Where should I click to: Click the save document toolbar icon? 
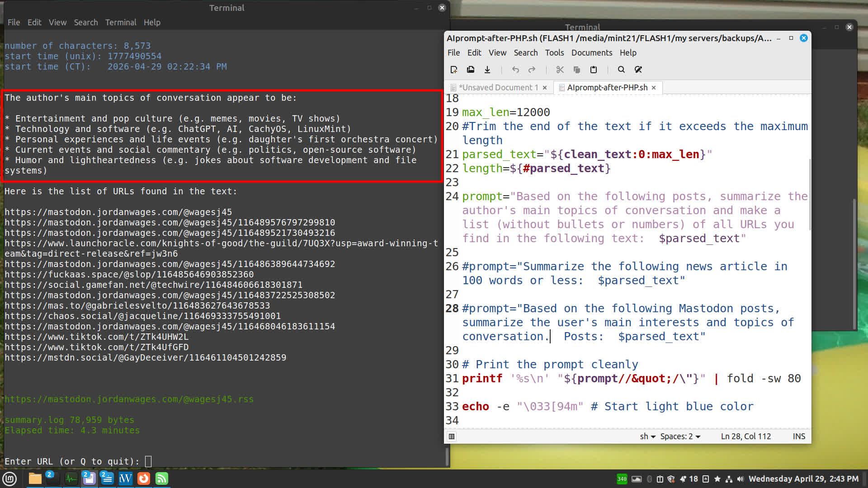tap(487, 70)
